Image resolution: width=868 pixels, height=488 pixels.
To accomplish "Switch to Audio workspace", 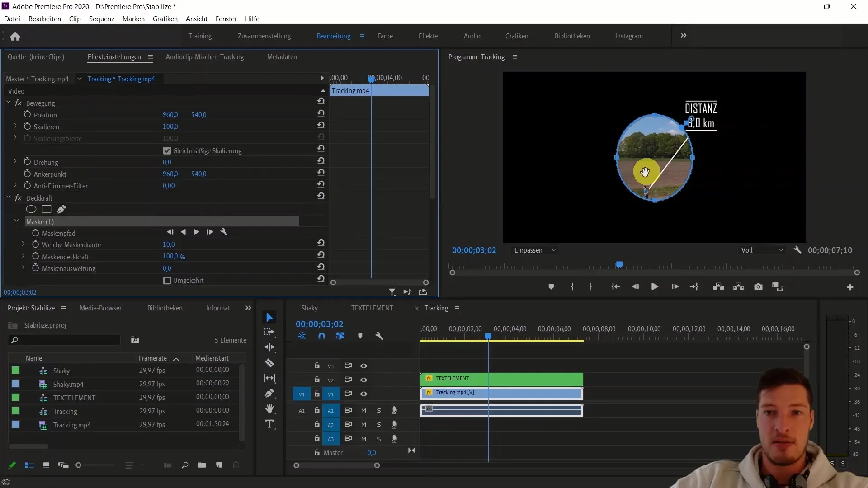I will (472, 36).
